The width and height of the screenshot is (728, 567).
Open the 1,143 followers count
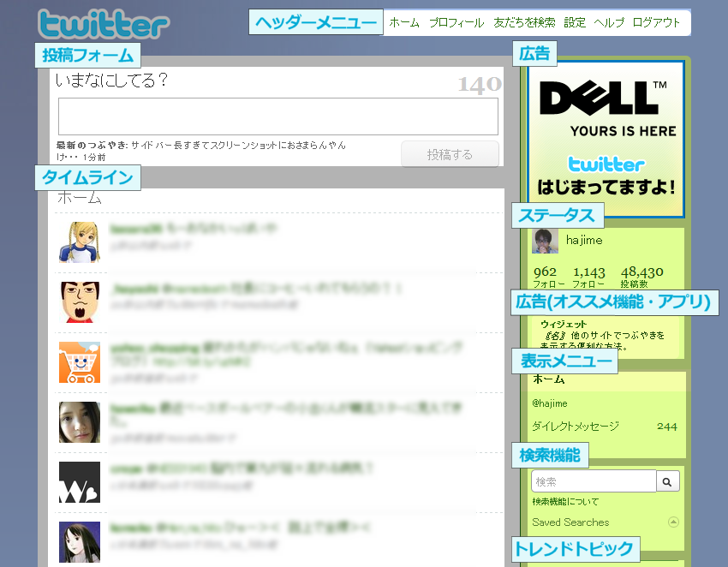(x=588, y=272)
